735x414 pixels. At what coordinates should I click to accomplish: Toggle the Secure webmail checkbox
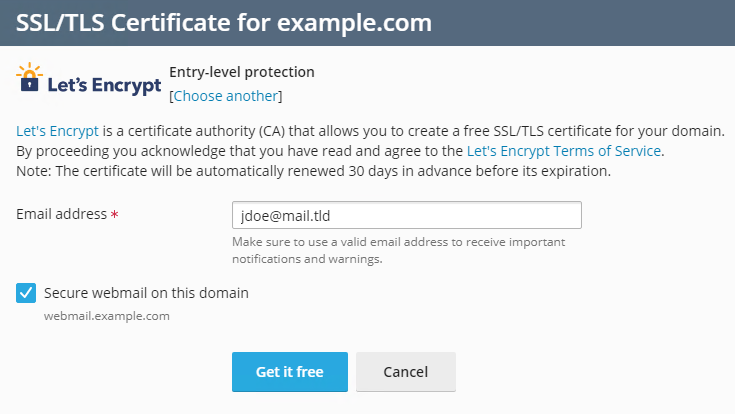click(x=26, y=293)
